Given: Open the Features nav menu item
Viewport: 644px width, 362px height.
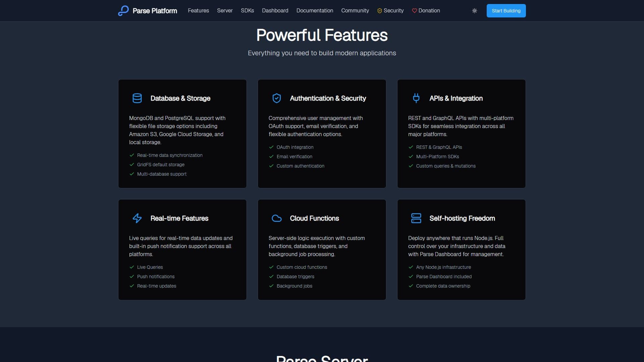Looking at the screenshot, I should 198,11.
